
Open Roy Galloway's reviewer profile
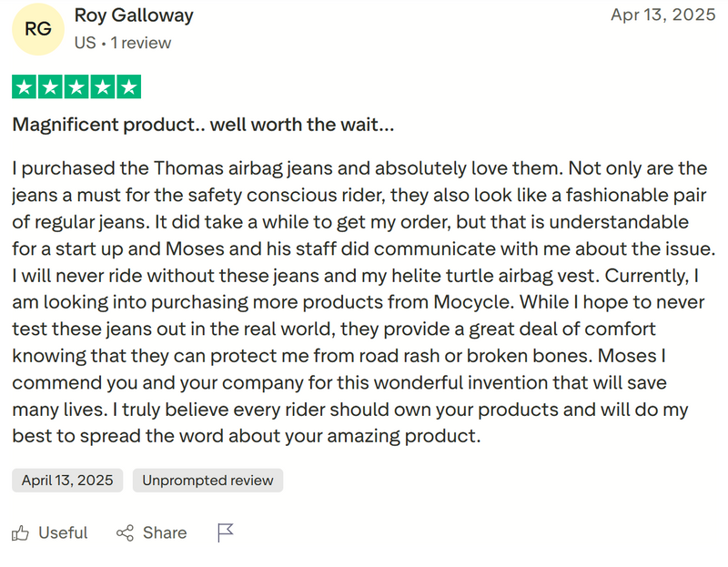pyautogui.click(x=133, y=15)
